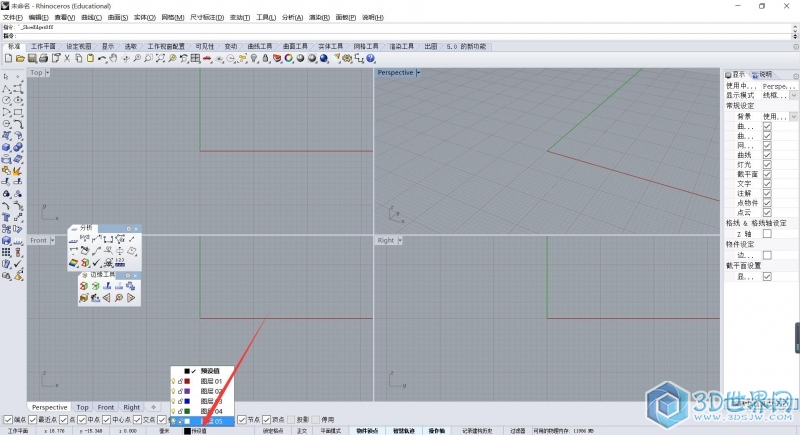Viewport: 800px width, 435px height.
Task: Click the Save file icon
Action: 30,59
